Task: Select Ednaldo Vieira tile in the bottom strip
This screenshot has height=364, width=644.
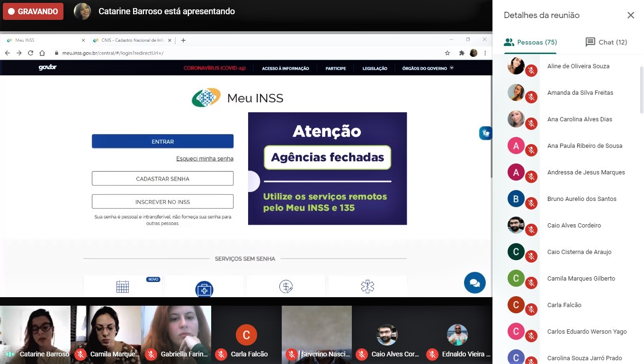Action: 457,335
